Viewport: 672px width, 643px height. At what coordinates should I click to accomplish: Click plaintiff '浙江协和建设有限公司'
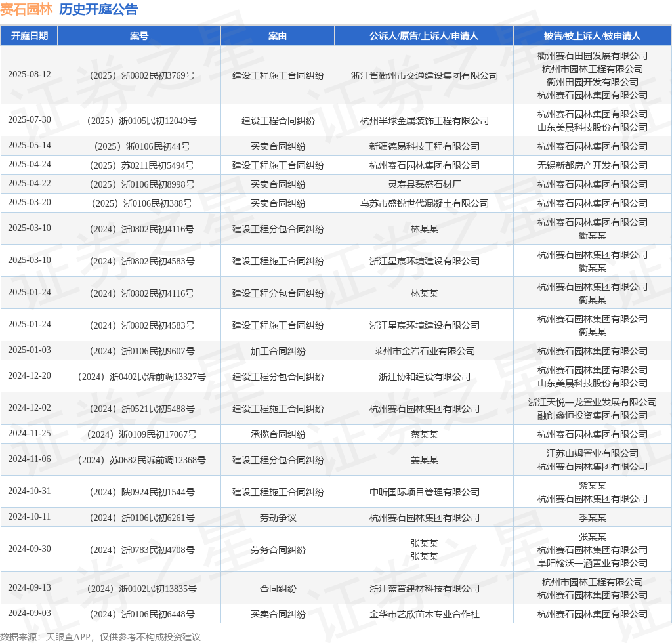[x=425, y=377]
